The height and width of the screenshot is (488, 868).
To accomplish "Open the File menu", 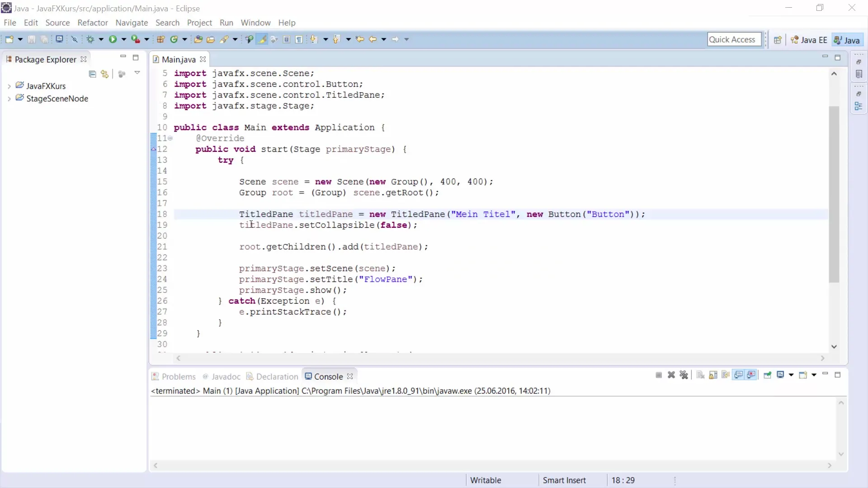I will pos(10,23).
